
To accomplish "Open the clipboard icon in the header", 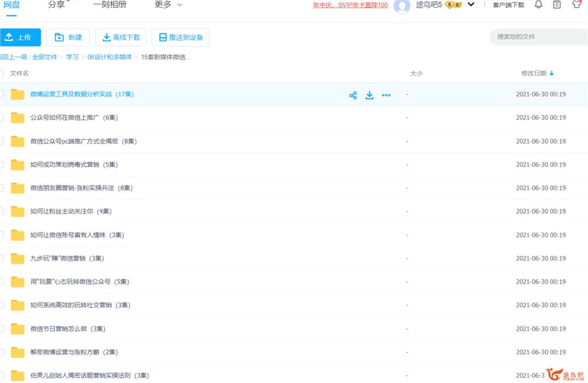I will click(x=557, y=5).
